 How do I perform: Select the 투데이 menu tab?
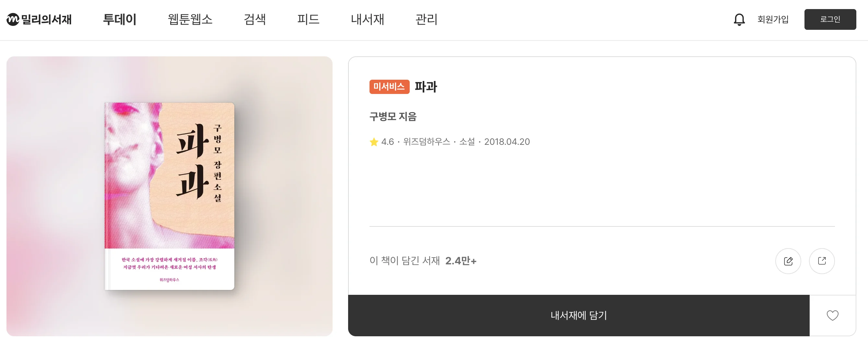[120, 19]
